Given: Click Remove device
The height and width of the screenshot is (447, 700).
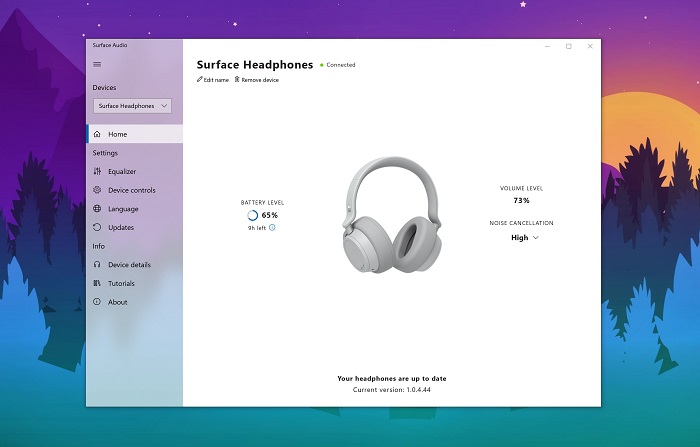Looking at the screenshot, I should click(257, 79).
